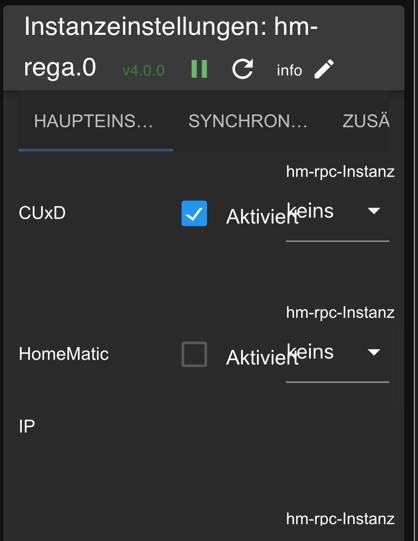Click the Aktiviert label beside HomeMatic
This screenshot has width=418, height=541.
(262, 357)
